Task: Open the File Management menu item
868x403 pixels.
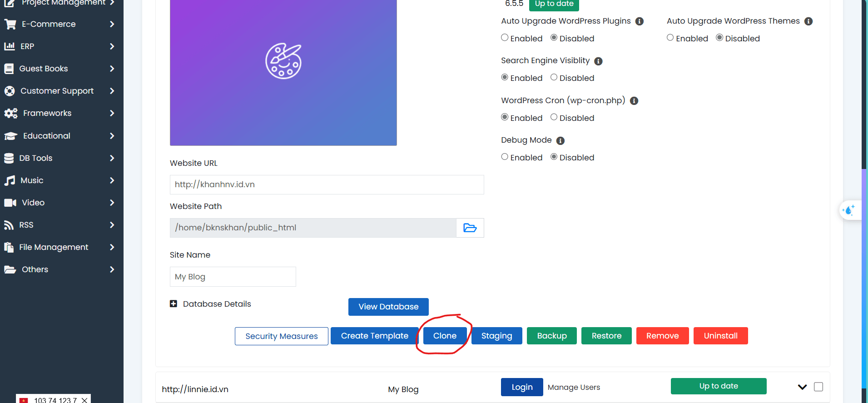Action: 62,247
